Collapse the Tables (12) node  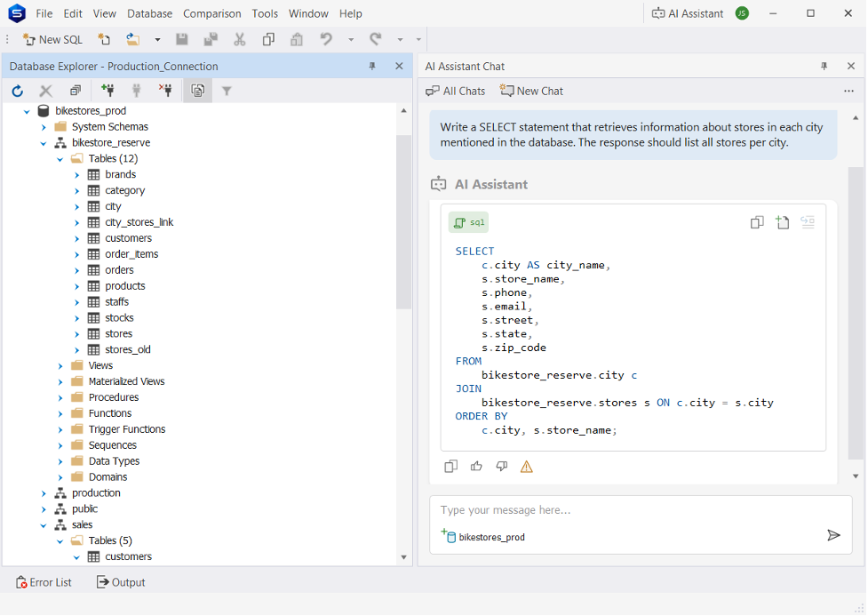(60, 158)
